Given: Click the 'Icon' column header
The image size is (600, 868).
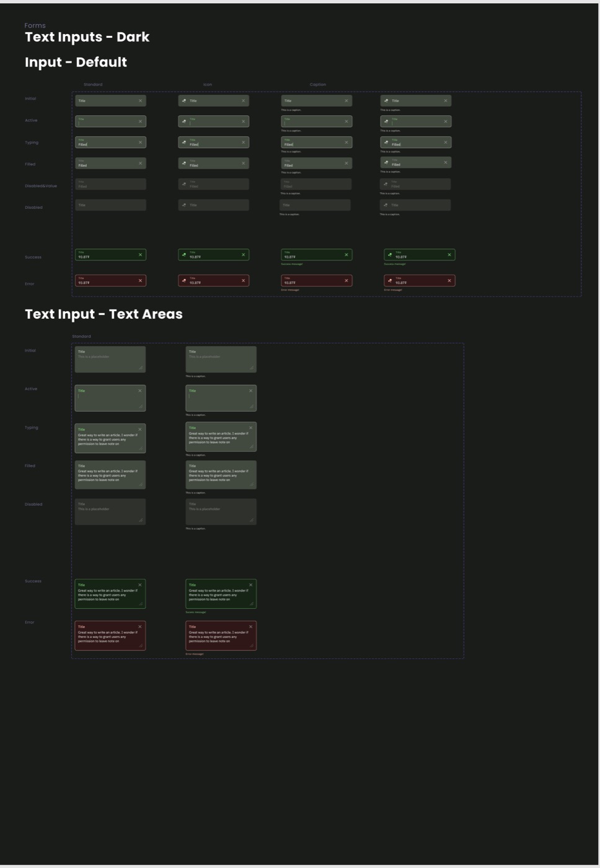Looking at the screenshot, I should (208, 84).
